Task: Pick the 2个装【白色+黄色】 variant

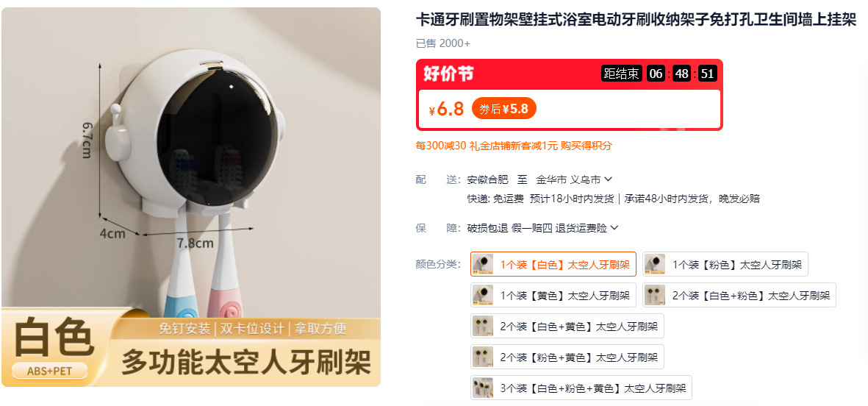Action: (567, 327)
